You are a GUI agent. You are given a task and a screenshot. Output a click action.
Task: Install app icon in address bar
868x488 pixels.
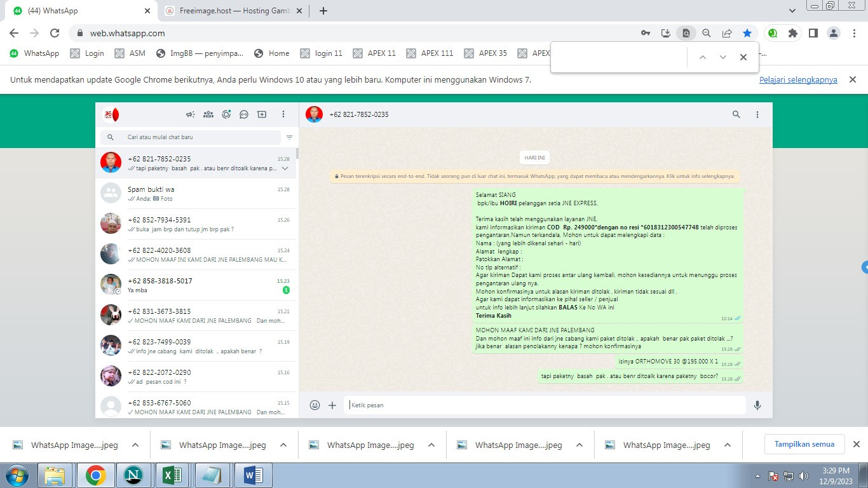[x=666, y=33]
